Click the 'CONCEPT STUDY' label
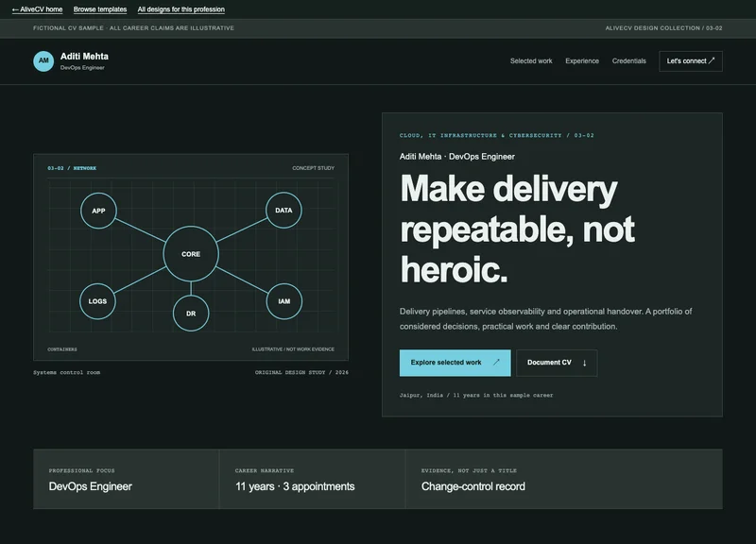This screenshot has width=756, height=544. pos(313,168)
